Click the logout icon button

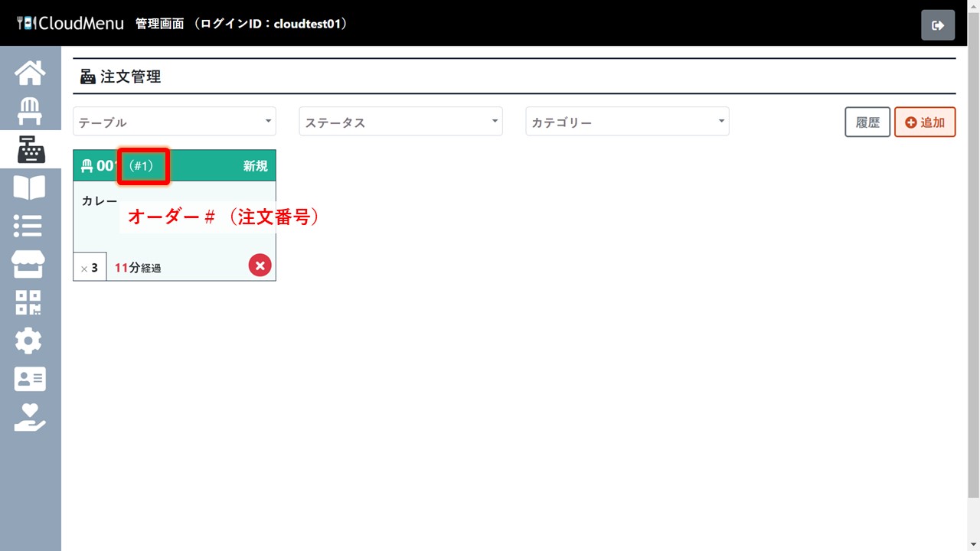938,25
